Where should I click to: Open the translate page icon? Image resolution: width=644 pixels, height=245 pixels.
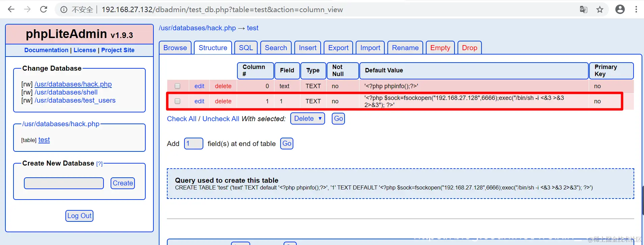[583, 9]
